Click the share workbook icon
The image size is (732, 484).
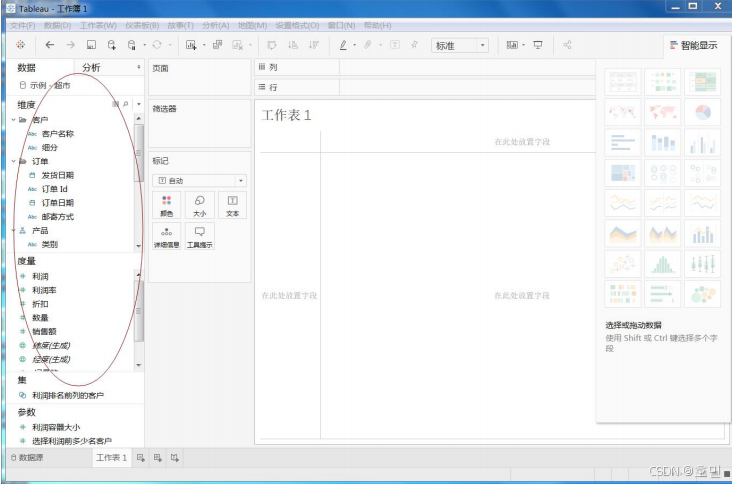coord(567,45)
